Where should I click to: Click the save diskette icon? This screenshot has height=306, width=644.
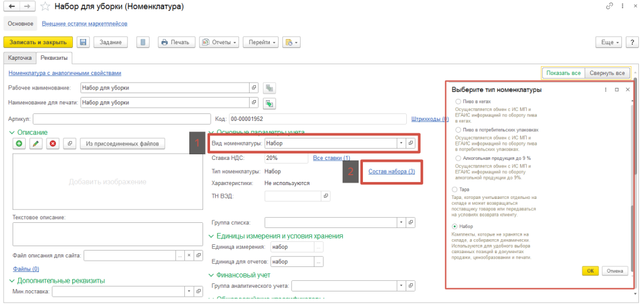[83, 42]
